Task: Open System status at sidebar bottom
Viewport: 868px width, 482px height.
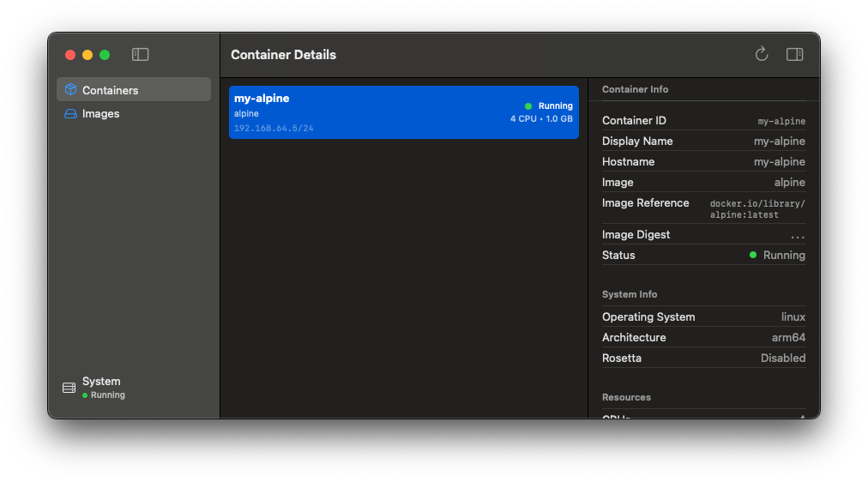Action: 101,382
